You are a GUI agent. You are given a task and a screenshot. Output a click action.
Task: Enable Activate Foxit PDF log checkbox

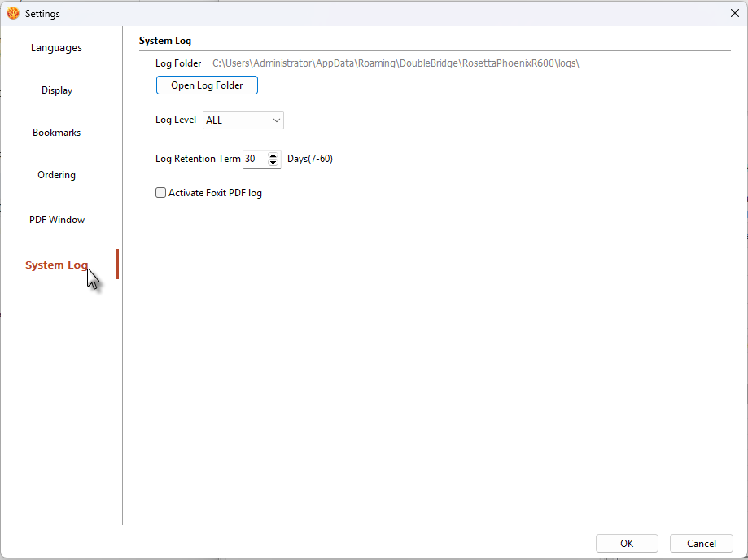coord(161,193)
